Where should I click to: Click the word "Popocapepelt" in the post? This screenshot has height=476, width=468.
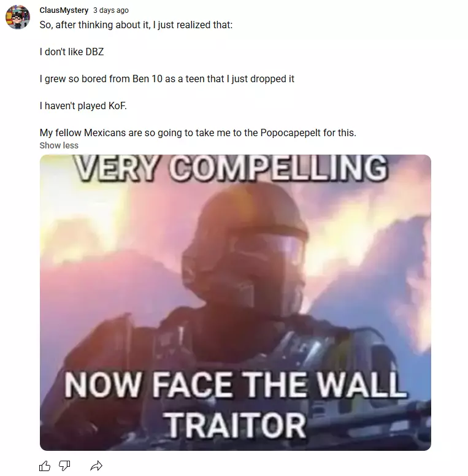point(291,133)
